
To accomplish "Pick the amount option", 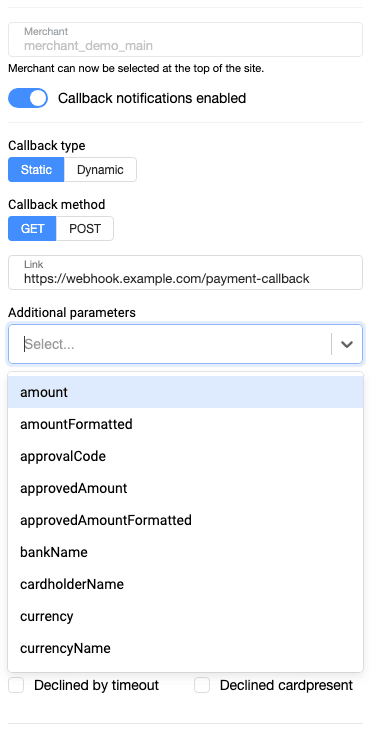I will [x=186, y=392].
